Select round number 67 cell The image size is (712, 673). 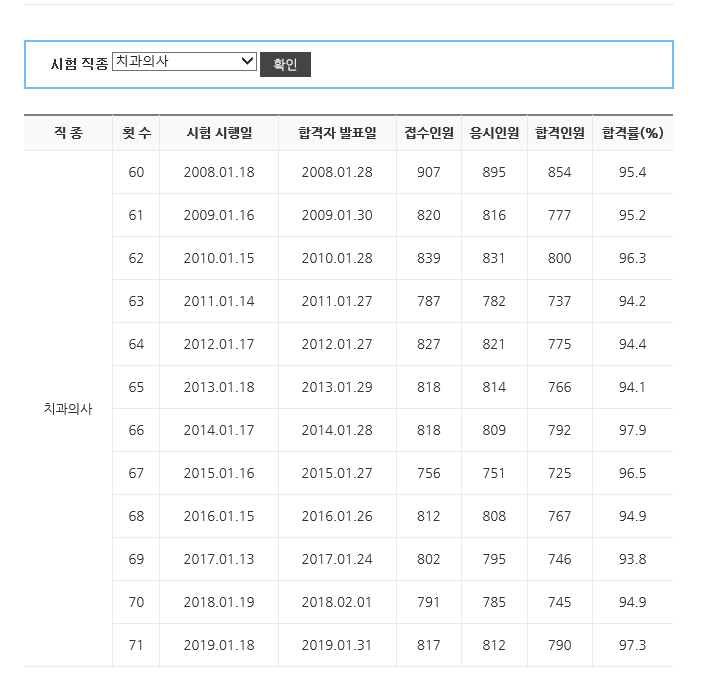136,473
